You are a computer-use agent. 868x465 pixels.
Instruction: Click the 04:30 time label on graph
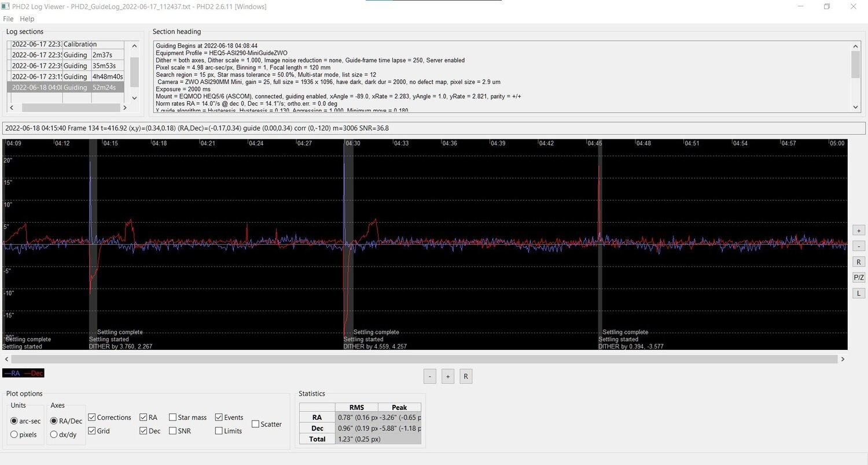coord(353,143)
